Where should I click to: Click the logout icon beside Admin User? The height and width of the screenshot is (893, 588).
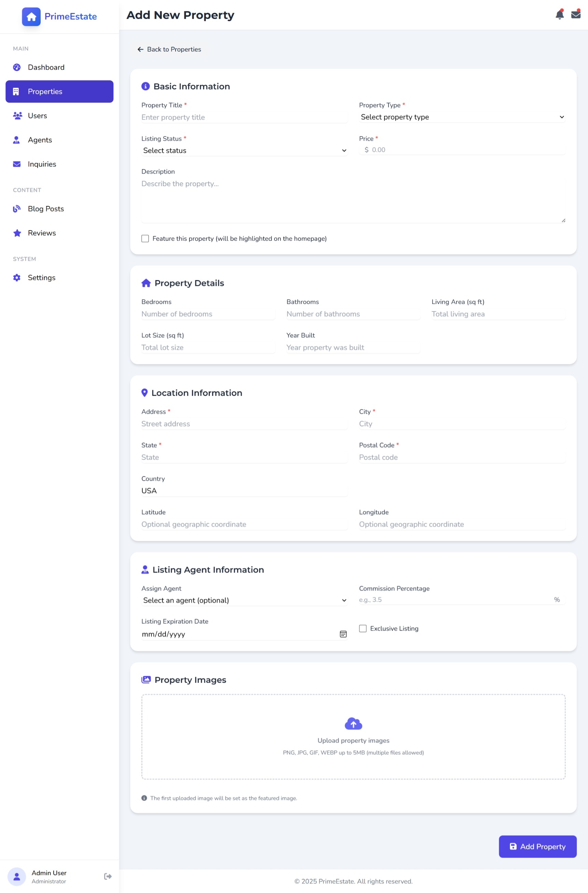tap(108, 876)
